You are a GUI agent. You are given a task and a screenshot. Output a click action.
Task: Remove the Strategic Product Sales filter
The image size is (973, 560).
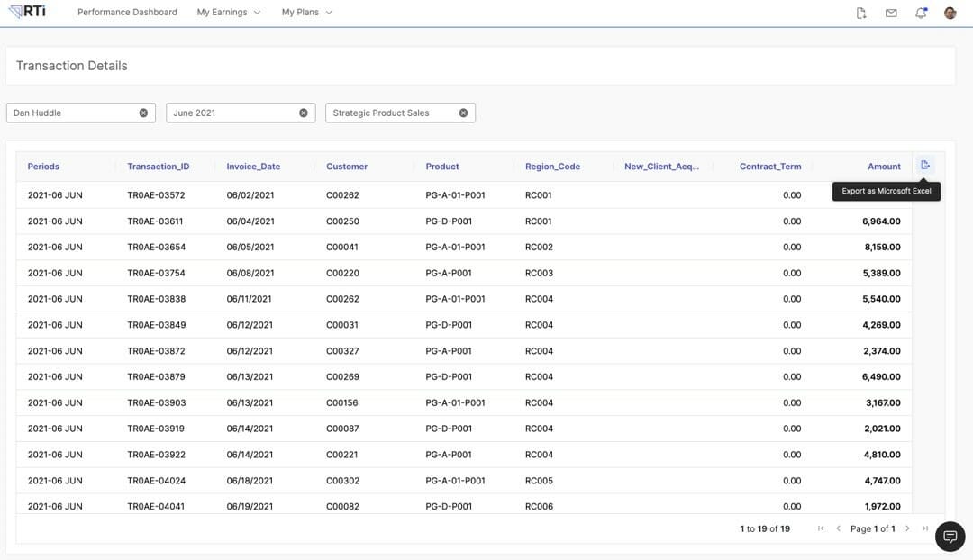463,113
